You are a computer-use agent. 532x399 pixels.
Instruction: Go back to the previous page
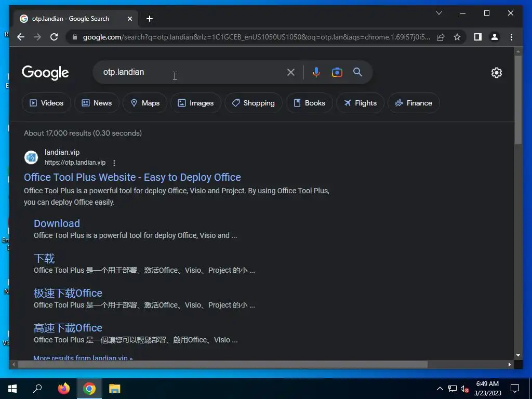coord(21,37)
